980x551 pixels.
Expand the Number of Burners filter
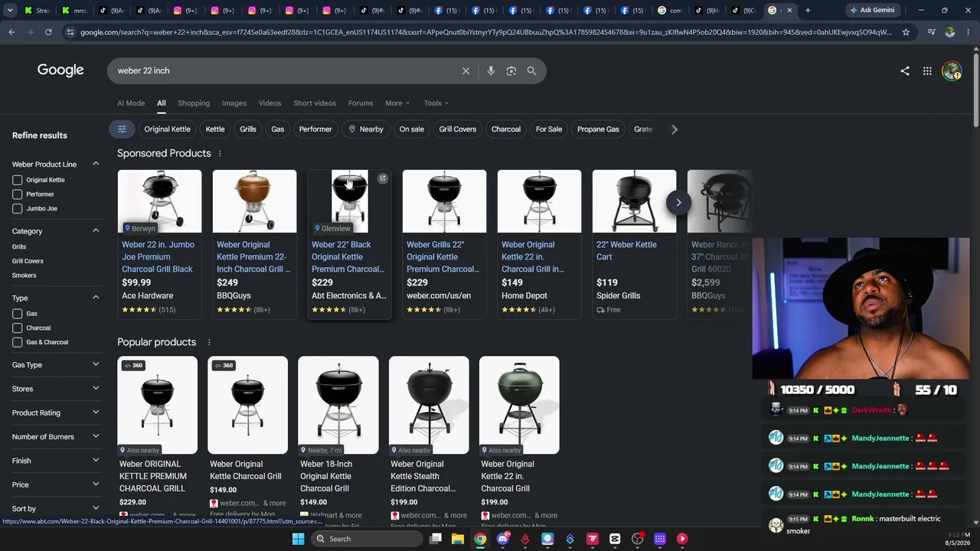click(96, 436)
